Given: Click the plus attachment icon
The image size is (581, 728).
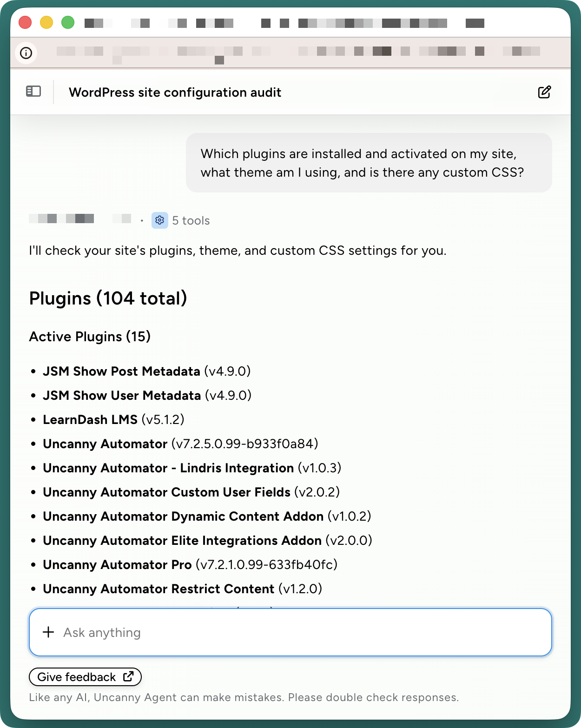Looking at the screenshot, I should point(48,632).
